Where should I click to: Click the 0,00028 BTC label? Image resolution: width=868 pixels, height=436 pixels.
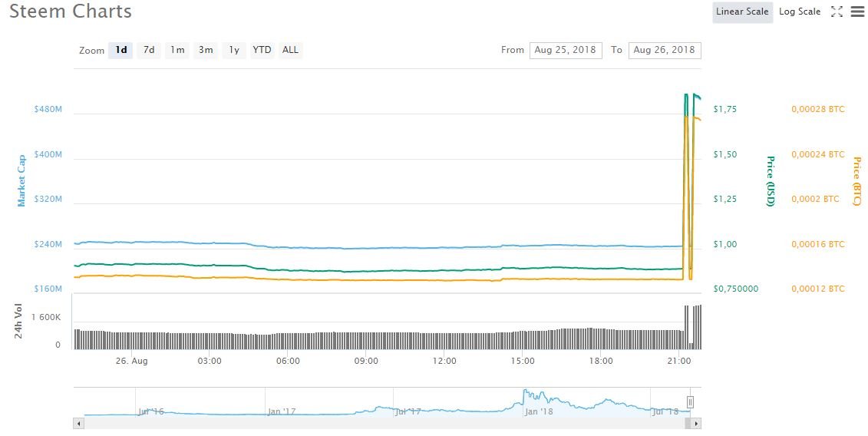[x=818, y=109]
